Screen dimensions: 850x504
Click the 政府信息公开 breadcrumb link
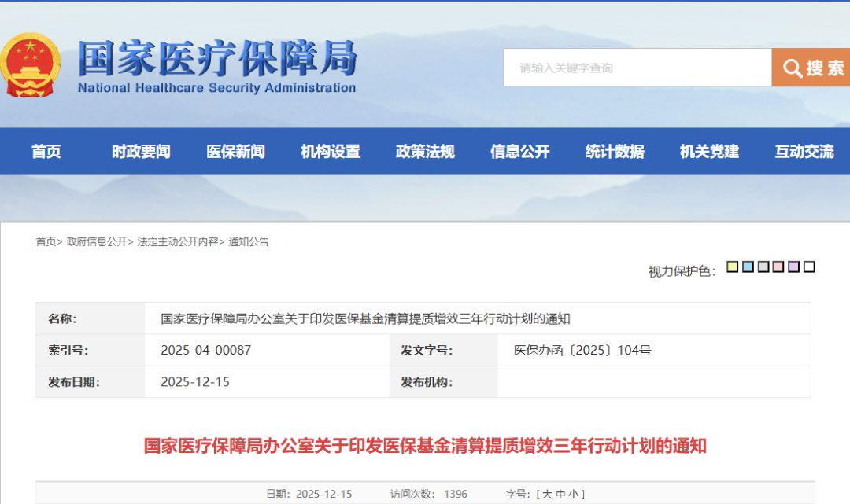pos(97,241)
